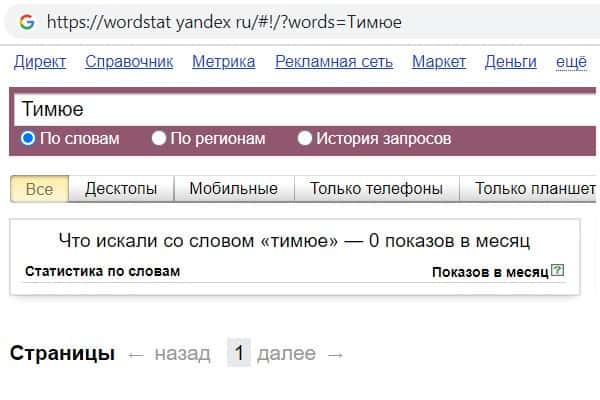
Task: Click the help icon beside Показов в месяц
Action: click(x=558, y=270)
